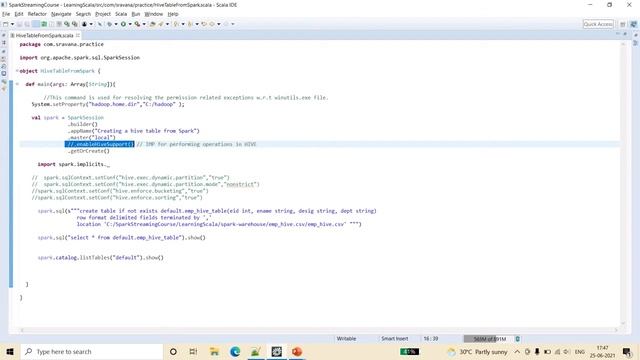Image resolution: width=640 pixels, height=360 pixels.
Task: Collapse the def main fold marker
Action: coord(17,84)
